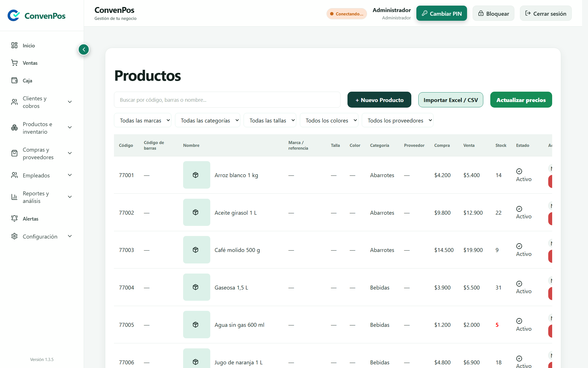Click the Conectando... status badge

click(x=347, y=14)
